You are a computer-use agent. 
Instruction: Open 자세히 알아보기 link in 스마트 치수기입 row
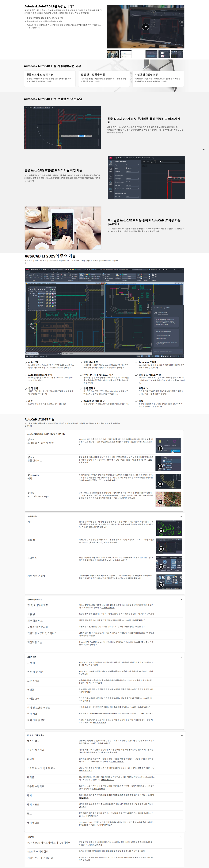[110, 752]
